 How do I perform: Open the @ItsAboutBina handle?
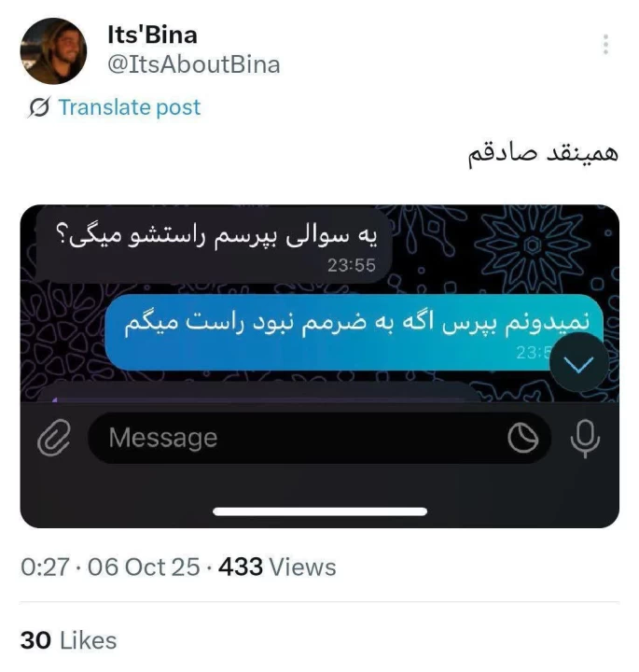pyautogui.click(x=194, y=64)
